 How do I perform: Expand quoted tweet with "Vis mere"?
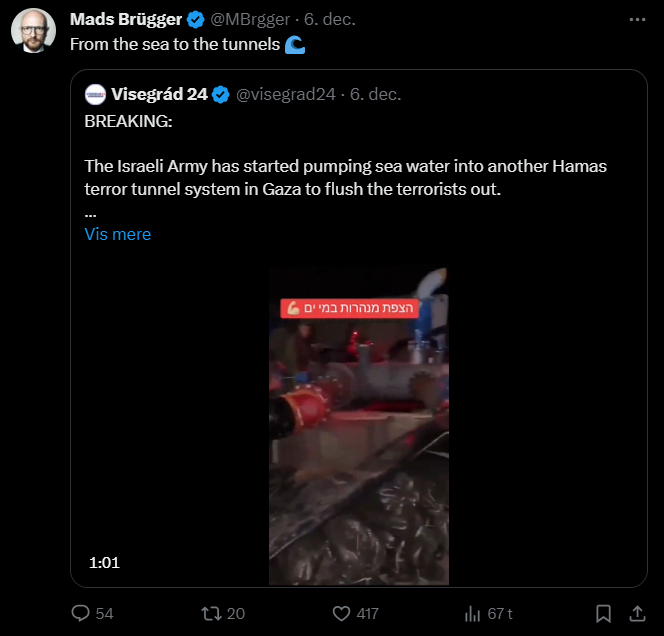click(118, 234)
